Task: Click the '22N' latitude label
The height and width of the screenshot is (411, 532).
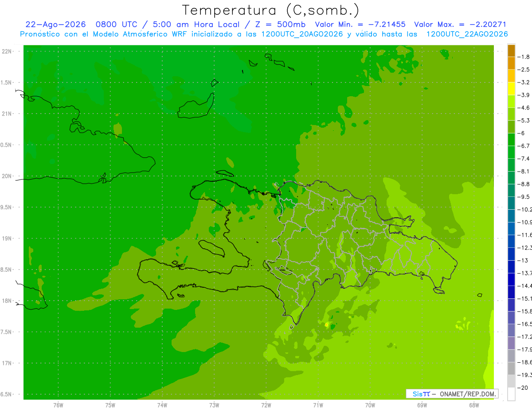Action: (7, 51)
